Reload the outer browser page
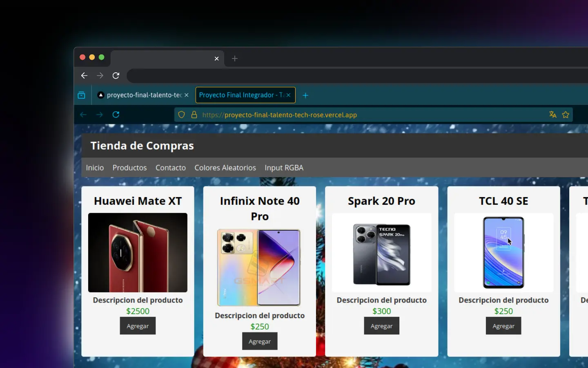 pyautogui.click(x=116, y=76)
